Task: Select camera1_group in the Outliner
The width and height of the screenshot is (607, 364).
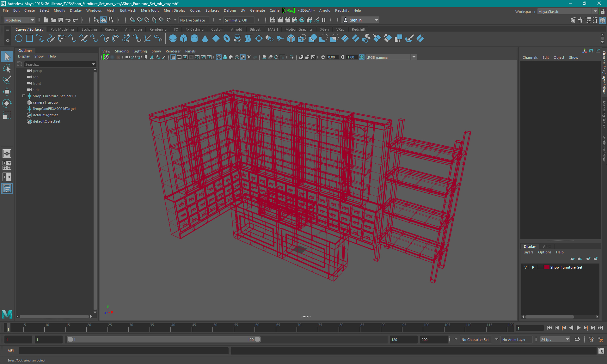Action: 45,102
